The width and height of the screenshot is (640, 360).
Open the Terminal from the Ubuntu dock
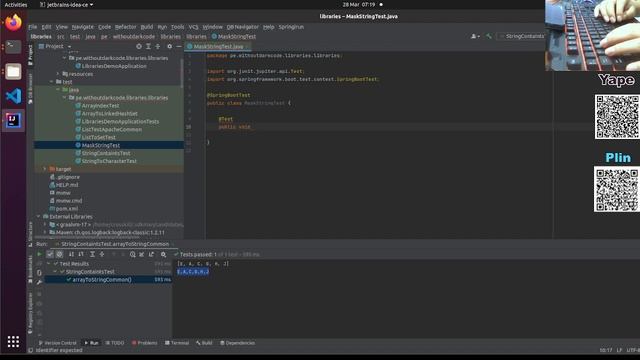tap(13, 47)
